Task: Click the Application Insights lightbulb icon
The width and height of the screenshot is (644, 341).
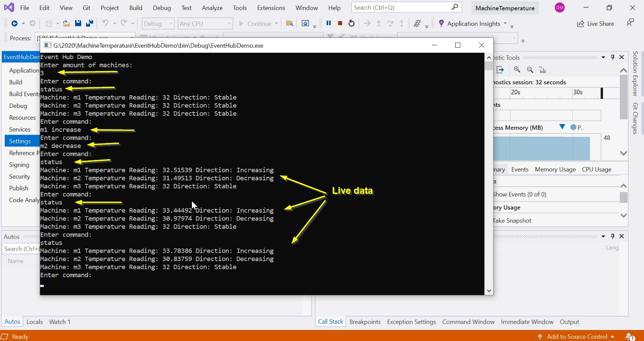Action: tap(441, 24)
